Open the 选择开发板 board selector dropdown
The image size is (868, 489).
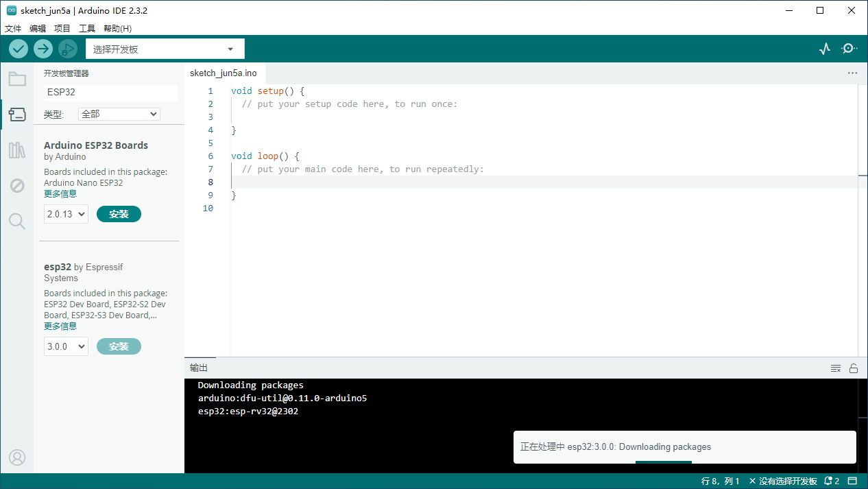165,49
